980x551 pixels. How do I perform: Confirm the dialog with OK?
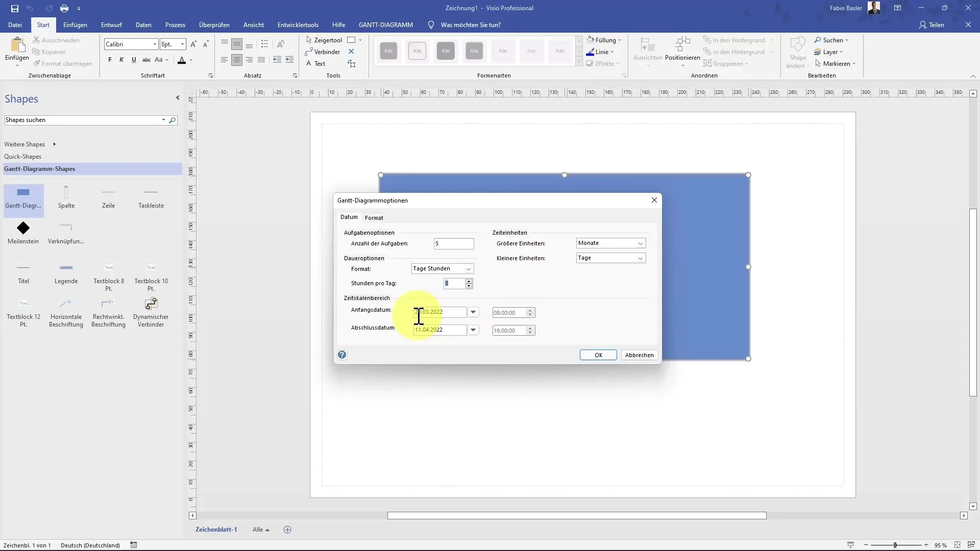(598, 355)
